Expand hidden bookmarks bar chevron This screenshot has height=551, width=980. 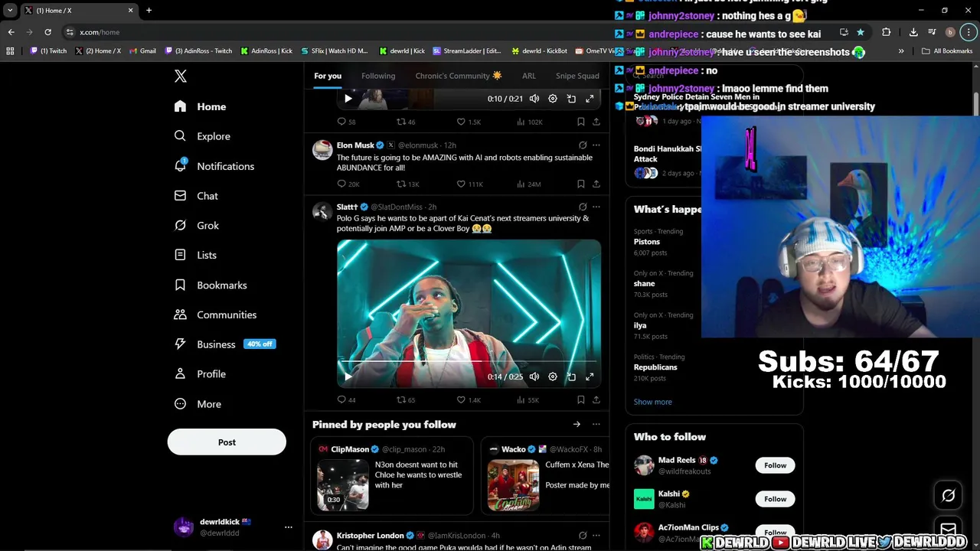click(901, 51)
